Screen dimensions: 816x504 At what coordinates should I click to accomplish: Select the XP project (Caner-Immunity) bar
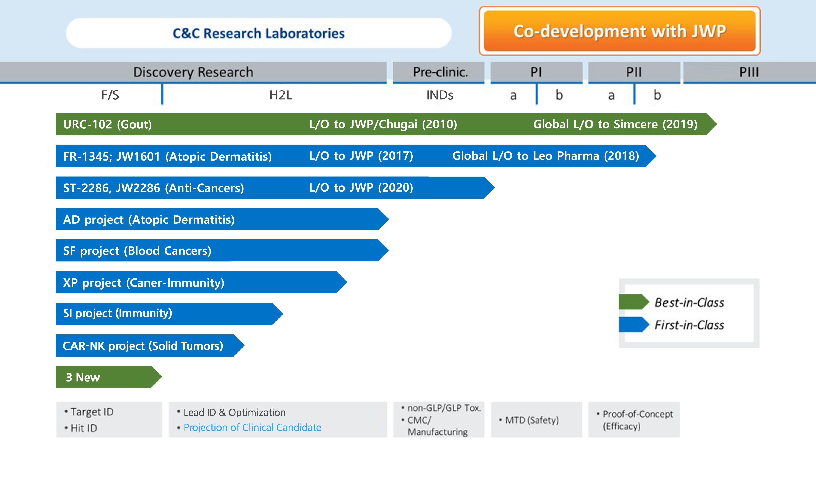pos(201,282)
